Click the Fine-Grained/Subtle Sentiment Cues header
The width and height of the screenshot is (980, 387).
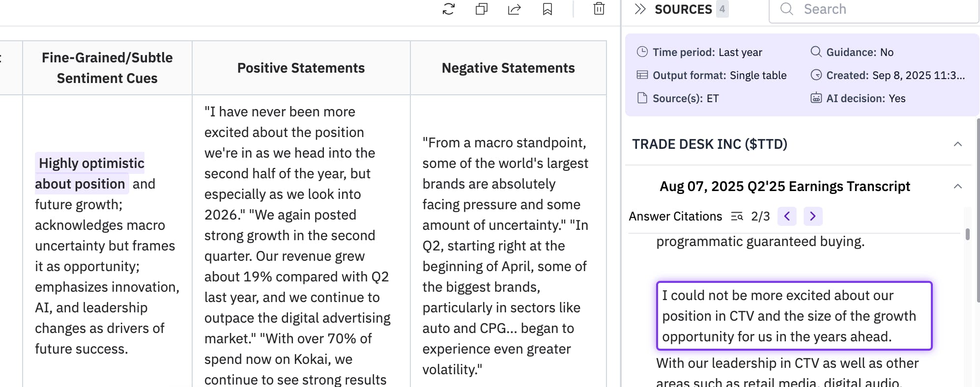107,68
